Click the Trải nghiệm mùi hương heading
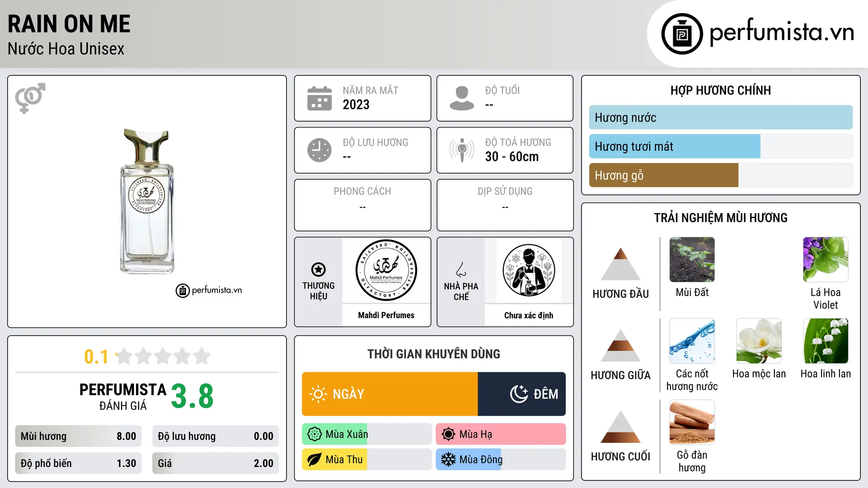 [721, 218]
